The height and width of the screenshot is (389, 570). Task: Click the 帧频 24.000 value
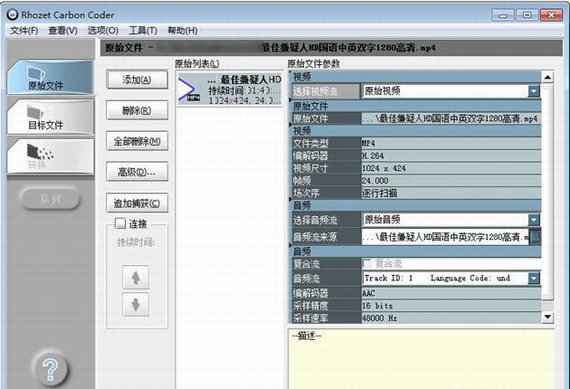click(451, 180)
